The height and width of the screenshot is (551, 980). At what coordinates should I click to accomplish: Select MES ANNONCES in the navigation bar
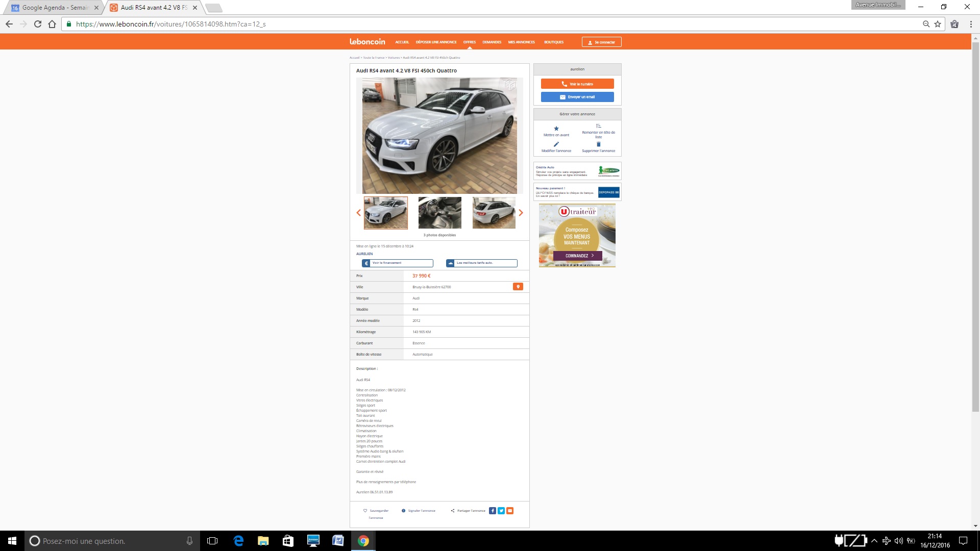coord(521,42)
